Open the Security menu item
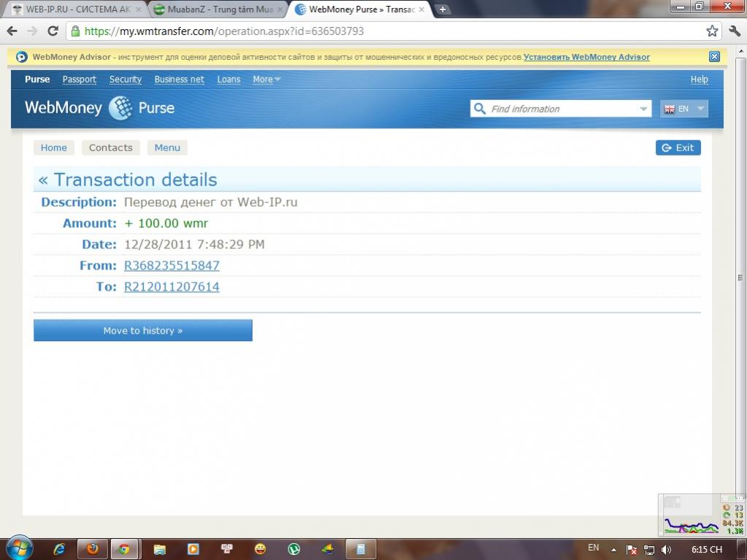Screen dimensions: 747x560 tap(126, 80)
